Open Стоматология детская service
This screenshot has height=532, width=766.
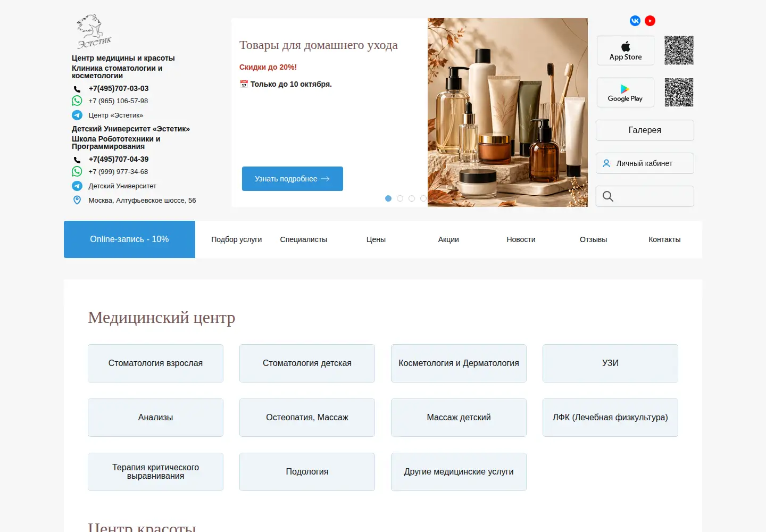tap(307, 363)
